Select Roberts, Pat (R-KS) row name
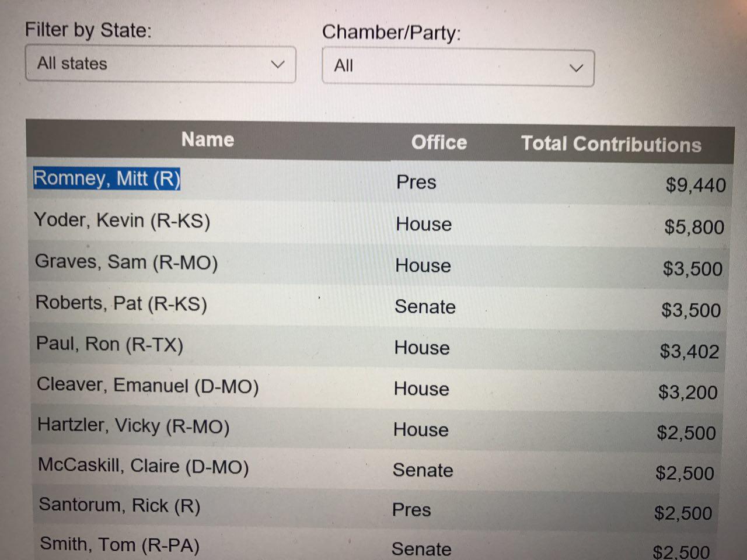This screenshot has height=560, width=747. click(121, 303)
